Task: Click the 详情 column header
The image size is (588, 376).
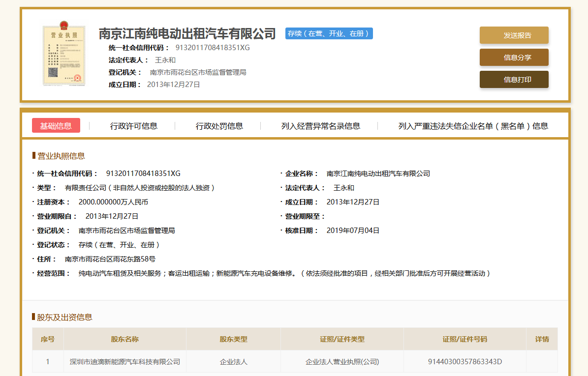Action: point(542,339)
